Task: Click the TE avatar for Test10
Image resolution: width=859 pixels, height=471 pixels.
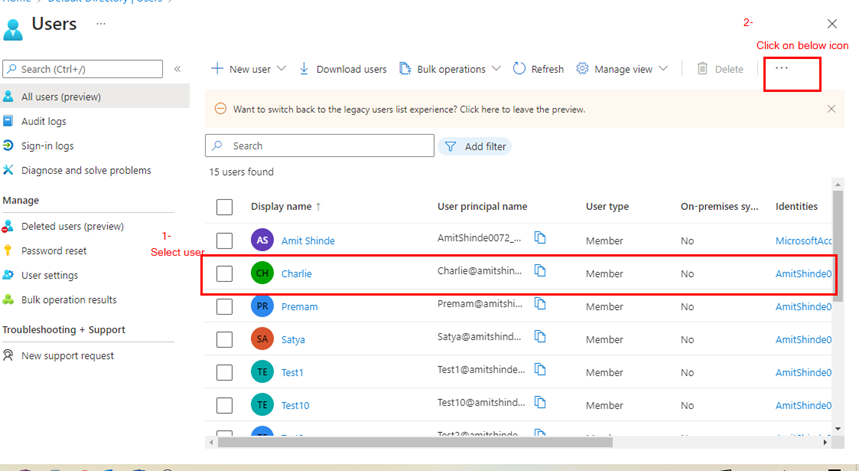Action: coord(262,405)
